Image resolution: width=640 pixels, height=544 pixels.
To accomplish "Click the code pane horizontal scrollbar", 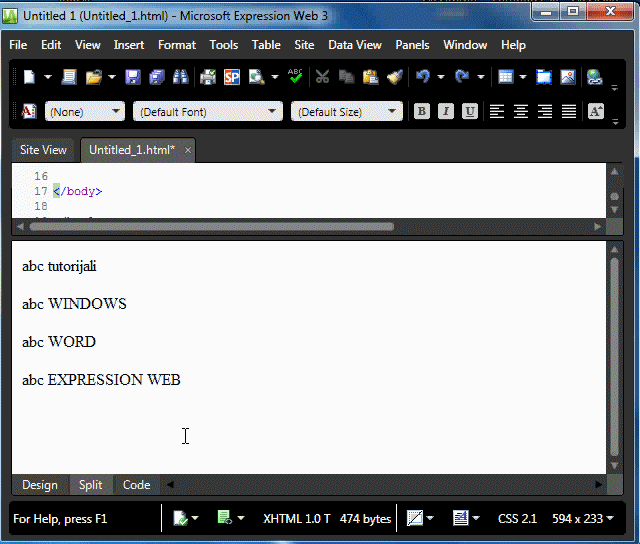I will (210, 226).
